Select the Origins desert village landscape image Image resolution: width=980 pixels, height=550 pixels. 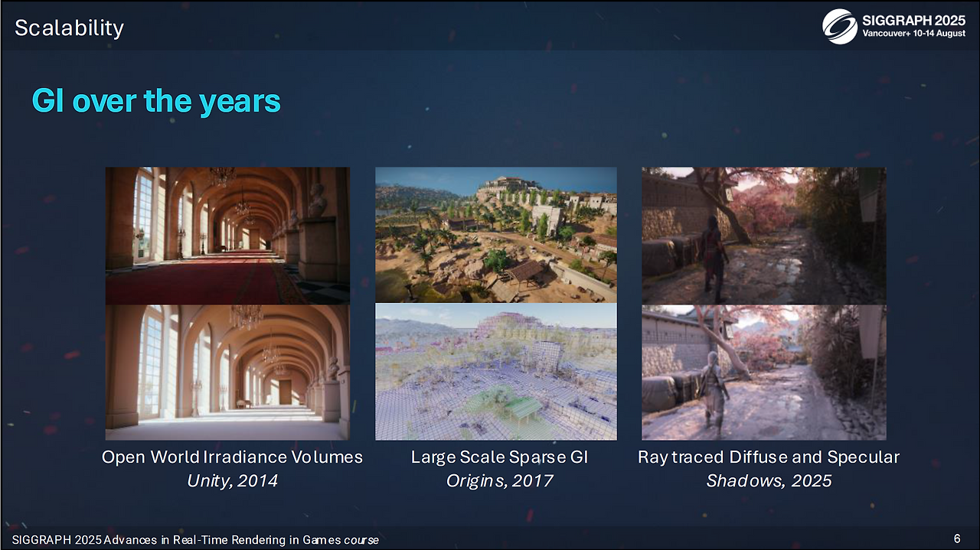[x=495, y=235]
